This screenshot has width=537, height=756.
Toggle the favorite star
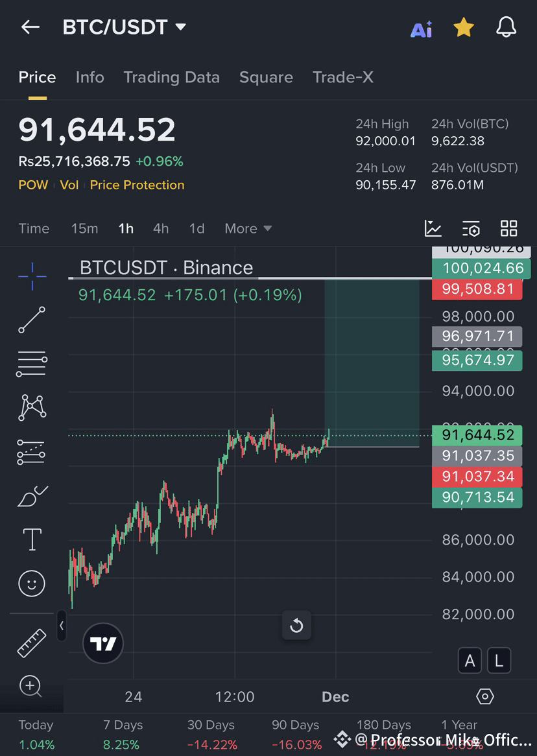coord(463,27)
